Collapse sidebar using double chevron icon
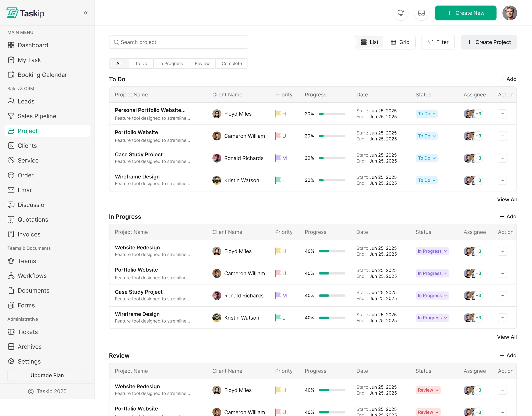Image resolution: width=532 pixels, height=416 pixels. [x=86, y=13]
